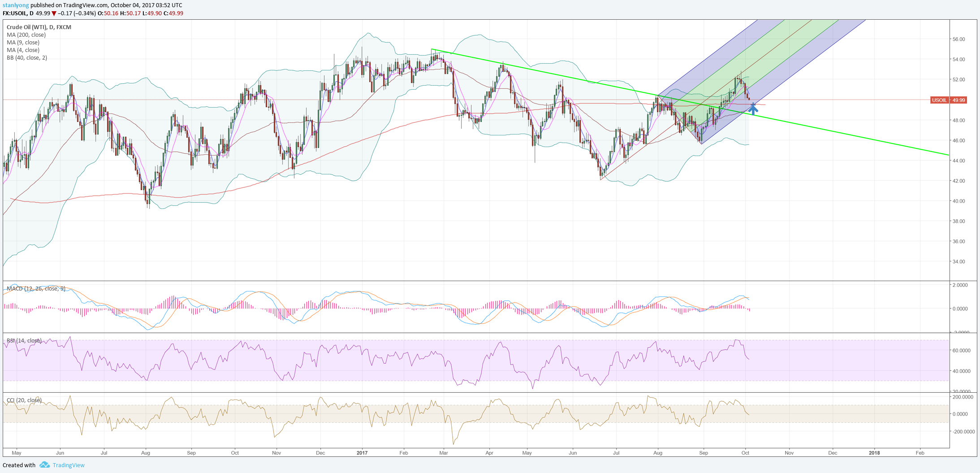Click the 42.00 price axis label

[958, 181]
